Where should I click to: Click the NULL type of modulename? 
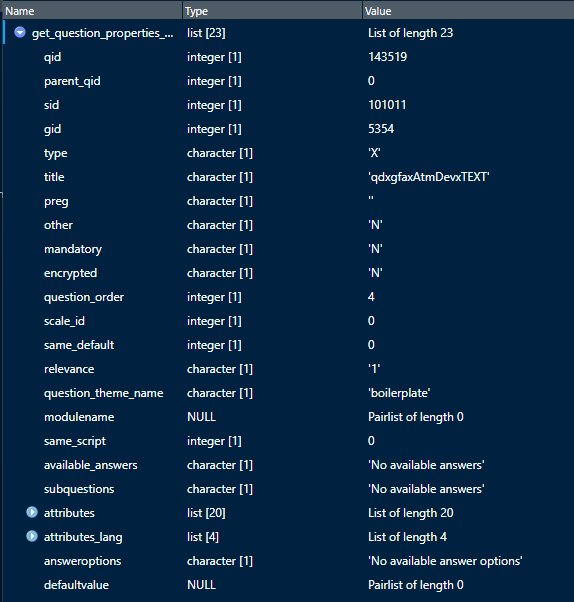[202, 417]
